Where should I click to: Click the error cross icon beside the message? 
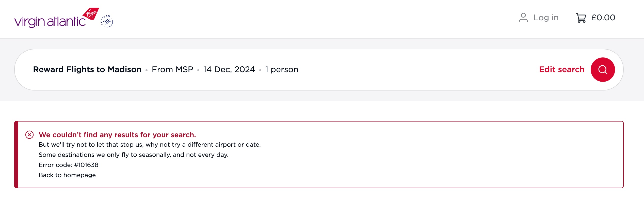[29, 135]
